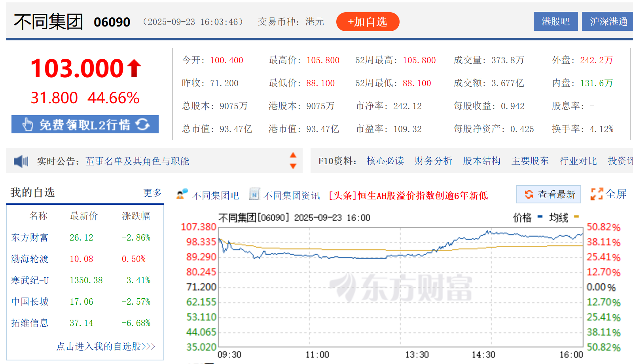This screenshot has width=633, height=364.
Task: Click the hand pointer icon on 免费领取L2行情
Action: point(28,124)
